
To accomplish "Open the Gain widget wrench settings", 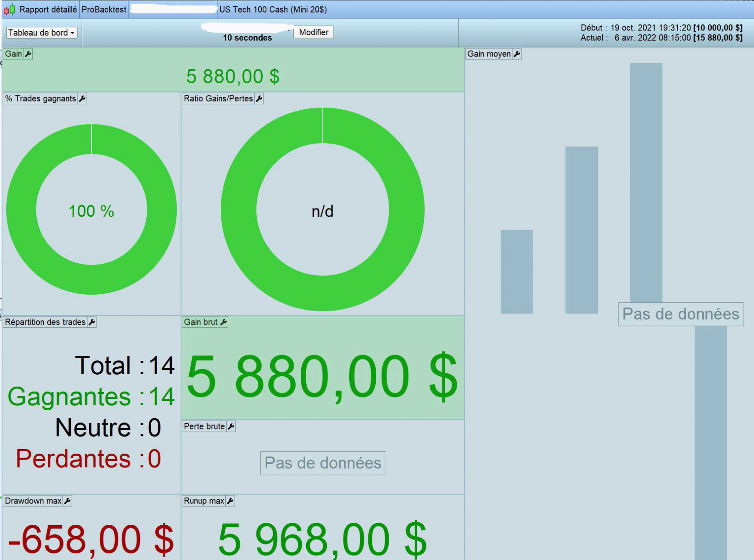I will pos(28,54).
